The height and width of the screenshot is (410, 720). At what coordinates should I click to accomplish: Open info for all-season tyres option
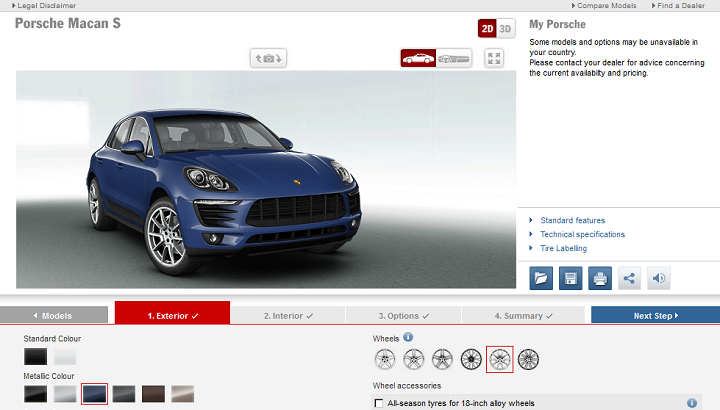tap(692, 403)
